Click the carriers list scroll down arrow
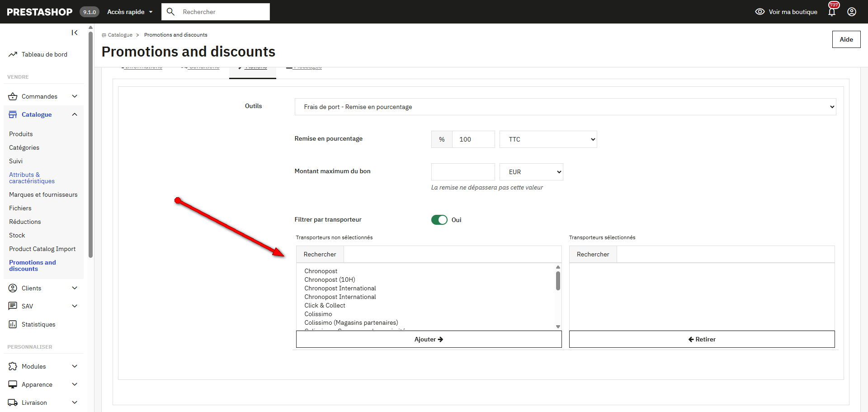The width and height of the screenshot is (868, 412). click(x=558, y=327)
